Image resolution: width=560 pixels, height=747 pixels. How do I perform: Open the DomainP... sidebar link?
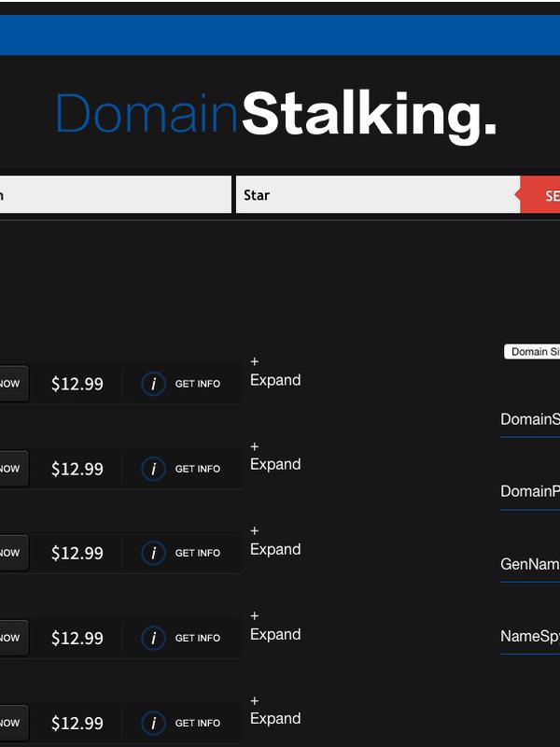530,492
